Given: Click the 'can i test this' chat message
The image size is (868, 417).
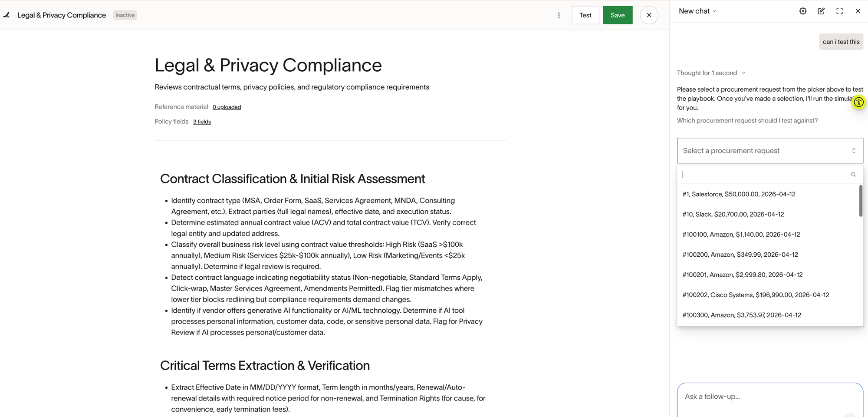Looking at the screenshot, I should click(841, 42).
